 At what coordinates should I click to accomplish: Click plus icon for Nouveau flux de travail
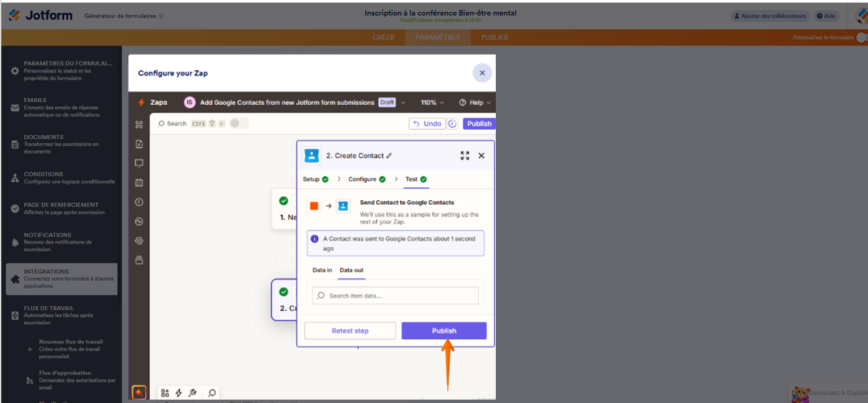(x=29, y=349)
